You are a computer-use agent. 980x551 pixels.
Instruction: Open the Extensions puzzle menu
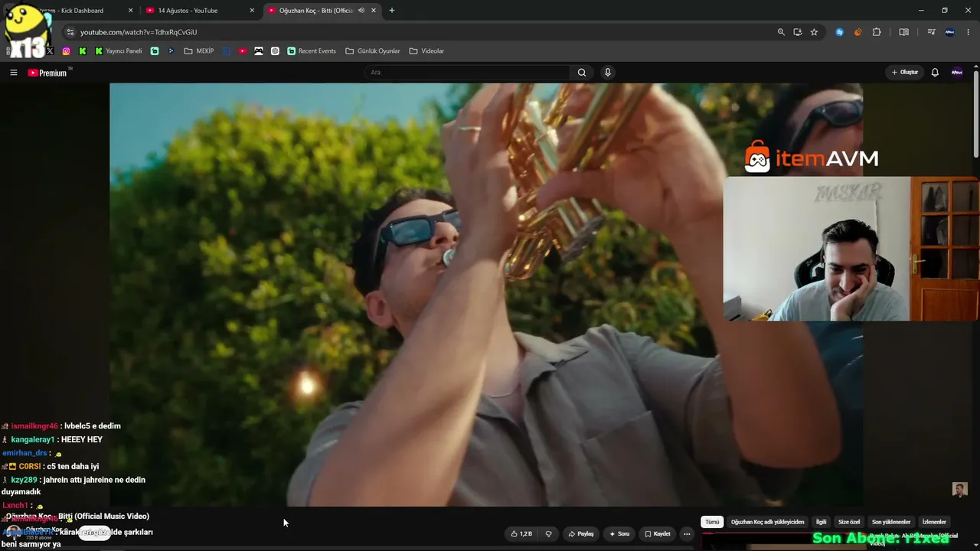877,32
